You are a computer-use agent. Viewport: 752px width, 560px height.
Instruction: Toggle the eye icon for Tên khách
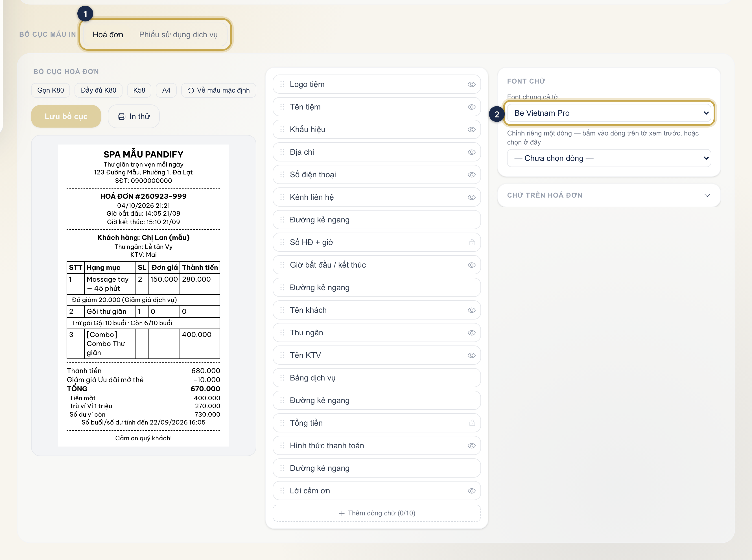pos(472,310)
